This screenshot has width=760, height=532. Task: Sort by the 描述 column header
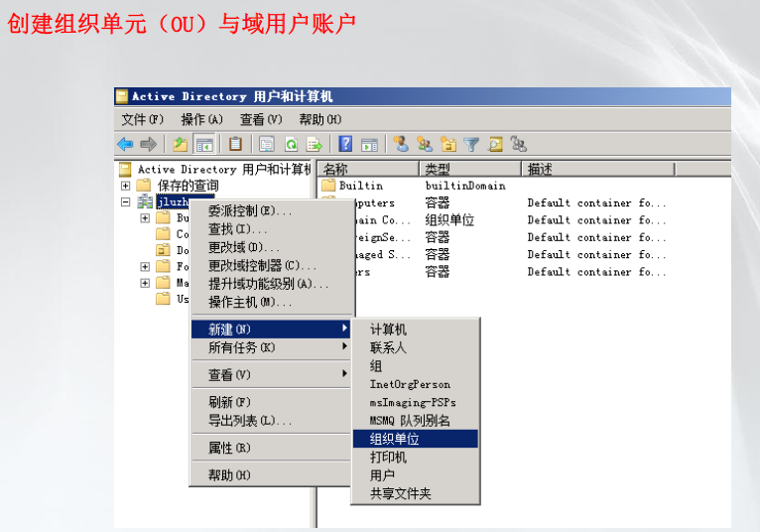click(598, 170)
